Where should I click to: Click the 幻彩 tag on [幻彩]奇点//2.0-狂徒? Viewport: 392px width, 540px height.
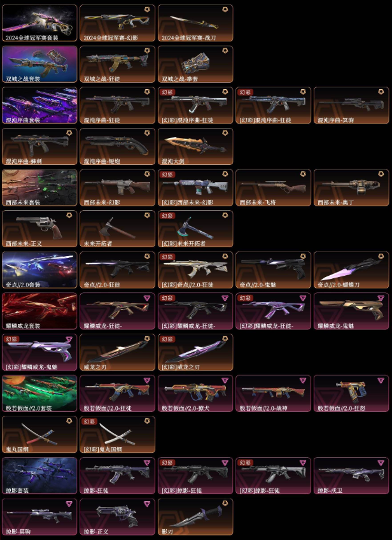(167, 257)
